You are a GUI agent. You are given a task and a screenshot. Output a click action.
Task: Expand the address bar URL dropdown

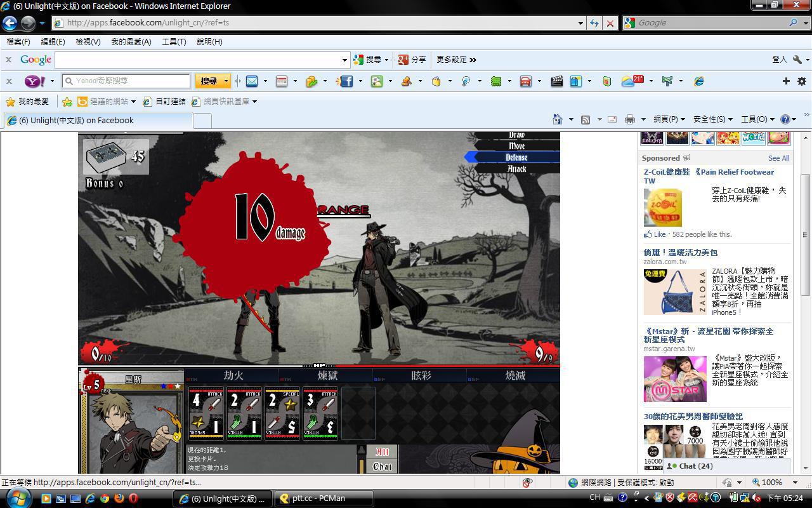[580, 23]
